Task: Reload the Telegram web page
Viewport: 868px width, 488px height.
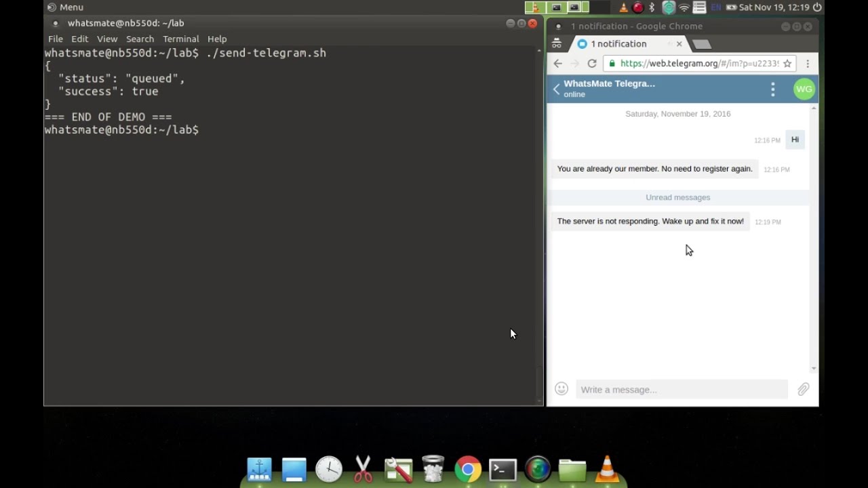Action: 592,63
